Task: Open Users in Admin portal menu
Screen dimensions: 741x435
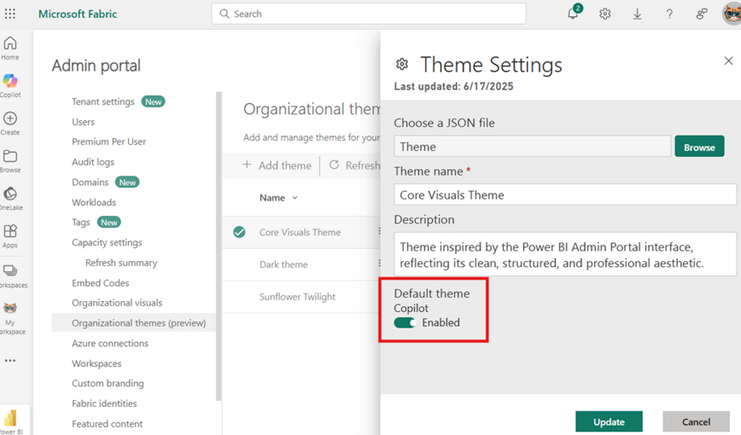Action: click(x=83, y=122)
